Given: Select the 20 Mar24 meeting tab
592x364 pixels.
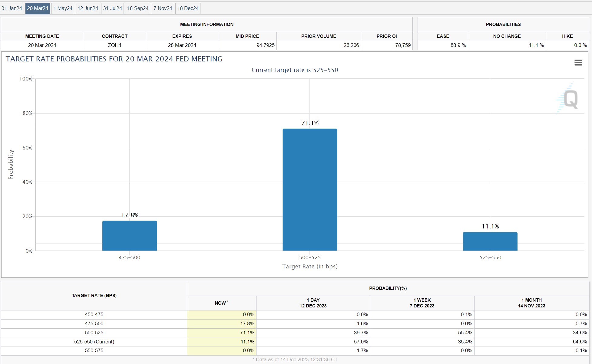Looking at the screenshot, I should click(38, 8).
